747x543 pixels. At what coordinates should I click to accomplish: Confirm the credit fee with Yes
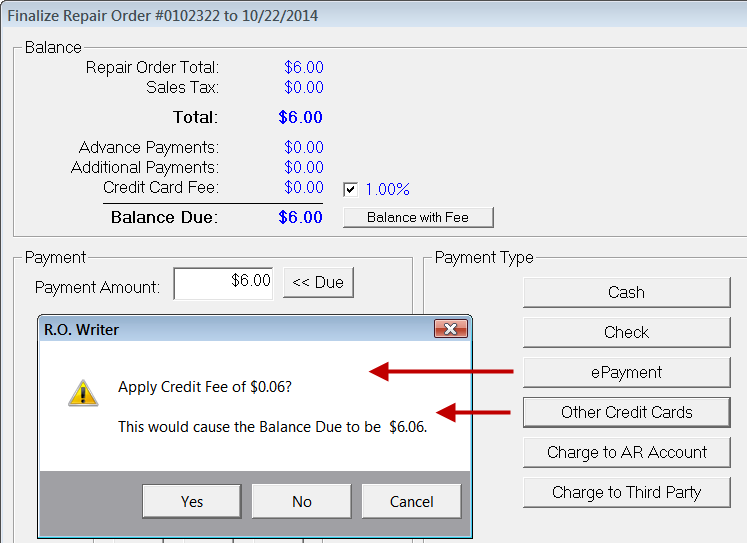coord(192,502)
